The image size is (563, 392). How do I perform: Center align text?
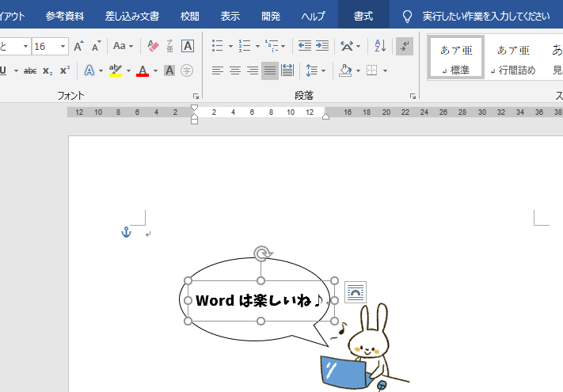coord(235,70)
